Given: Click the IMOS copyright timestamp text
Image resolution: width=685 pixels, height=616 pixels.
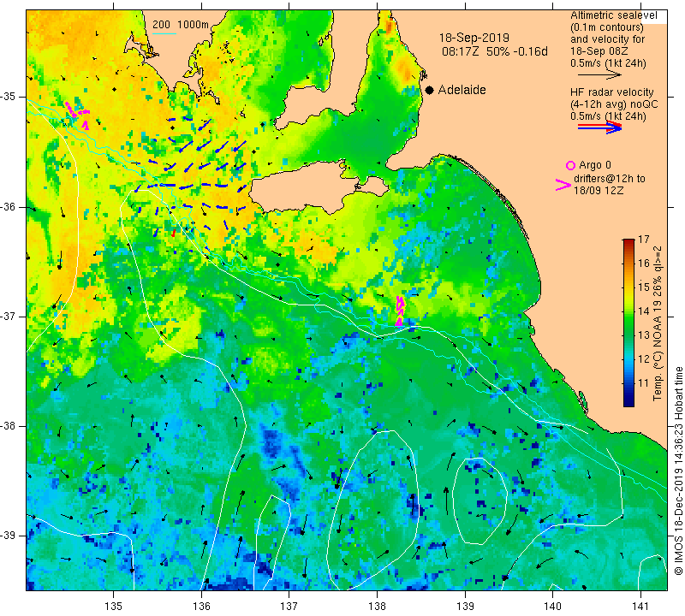Looking at the screenshot, I should click(678, 471).
